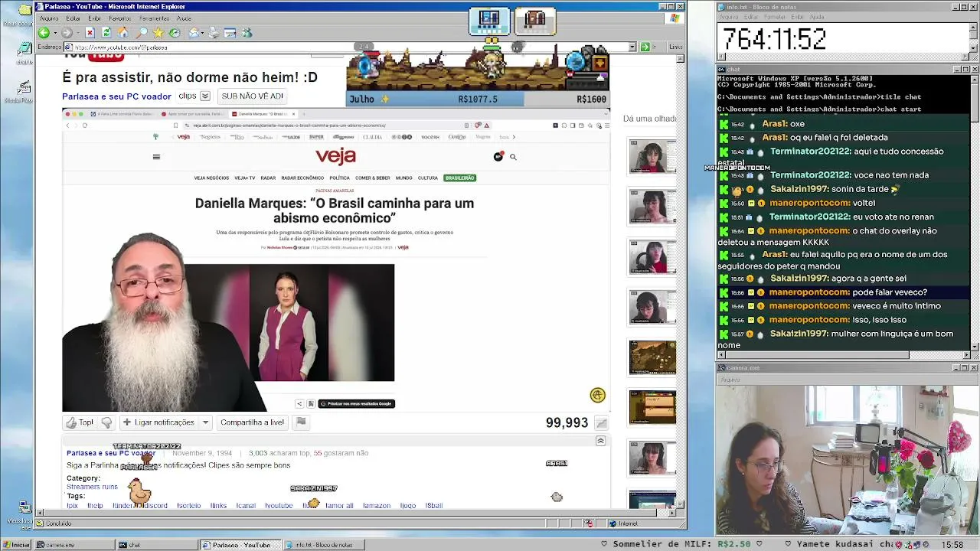Open History with the green clock icon
The height and width of the screenshot is (551, 980).
[x=175, y=33]
